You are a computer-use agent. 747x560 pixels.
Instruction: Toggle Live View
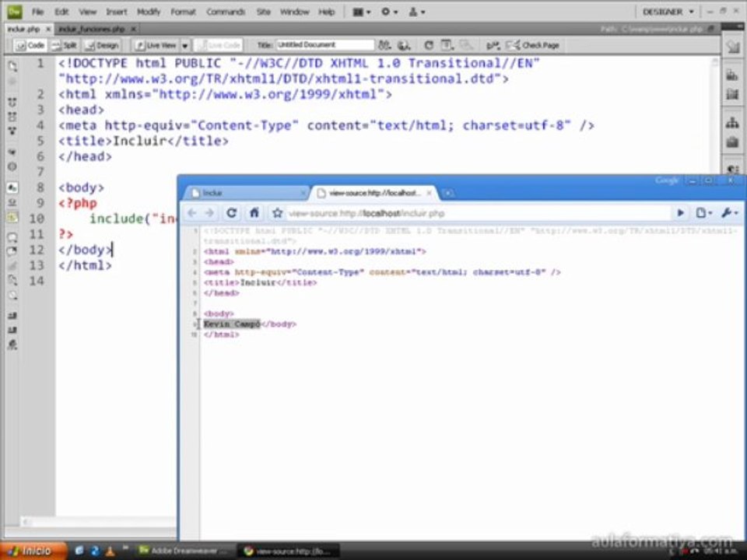click(x=156, y=45)
